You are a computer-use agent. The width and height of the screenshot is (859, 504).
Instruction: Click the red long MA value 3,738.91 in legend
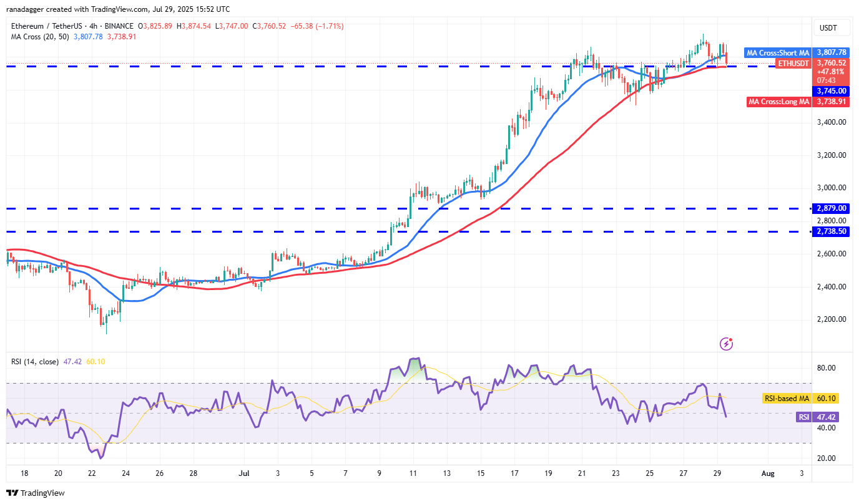[x=123, y=37]
